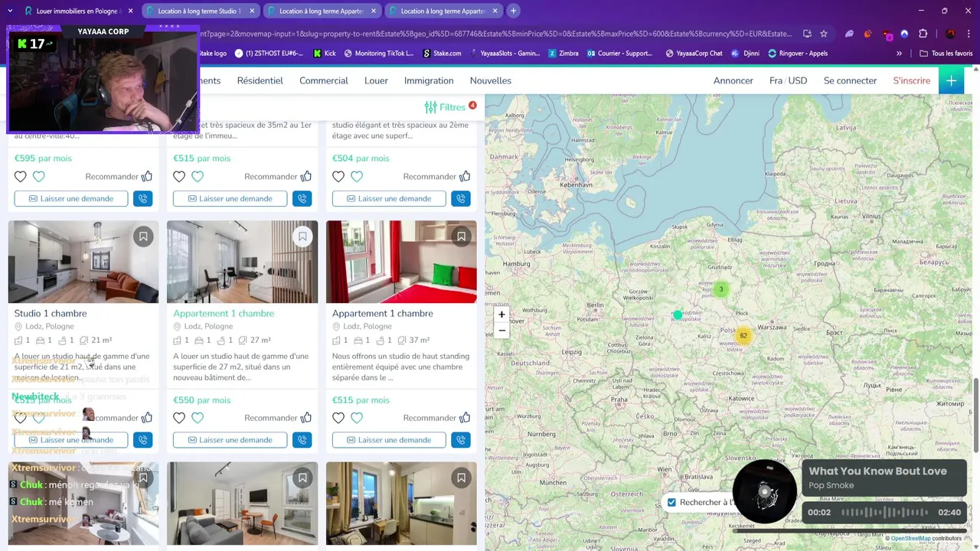
Task: Expand the Résidentiel menu
Action: click(260, 80)
